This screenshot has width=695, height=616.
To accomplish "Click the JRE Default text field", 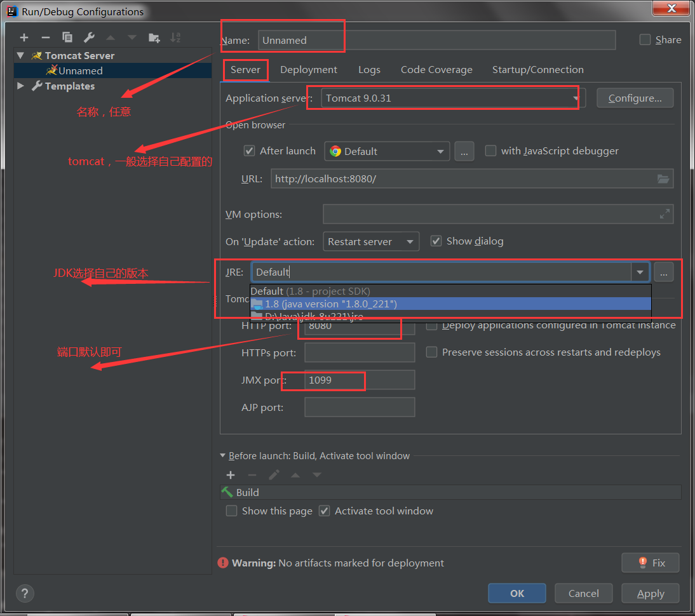I will tap(442, 272).
